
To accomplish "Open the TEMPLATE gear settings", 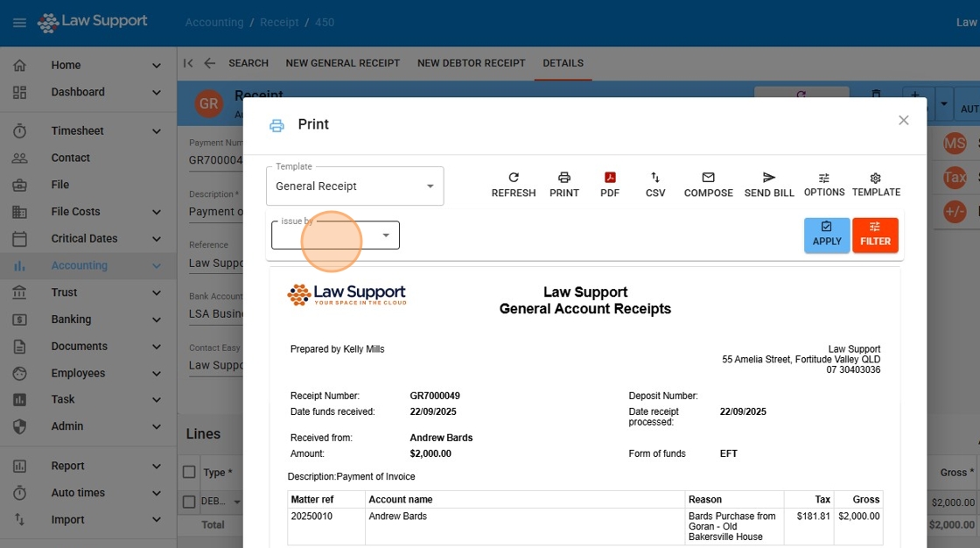I will [x=876, y=185].
